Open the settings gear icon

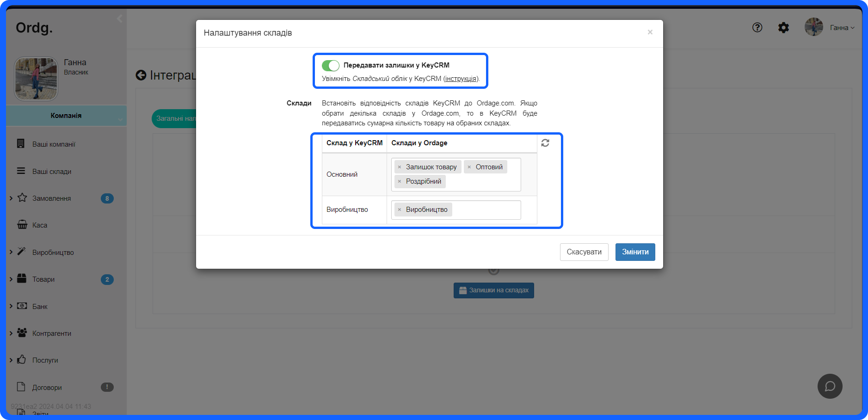(783, 28)
